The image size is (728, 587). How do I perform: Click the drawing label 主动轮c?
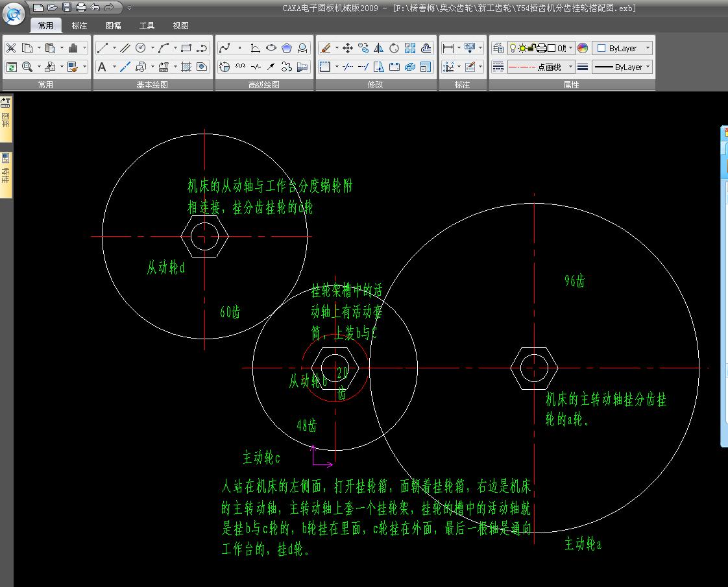coord(261,457)
